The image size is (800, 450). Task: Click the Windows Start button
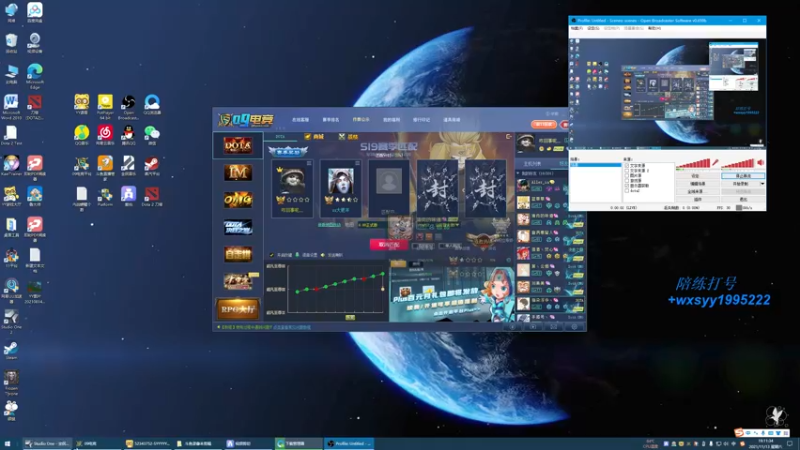tap(7, 444)
